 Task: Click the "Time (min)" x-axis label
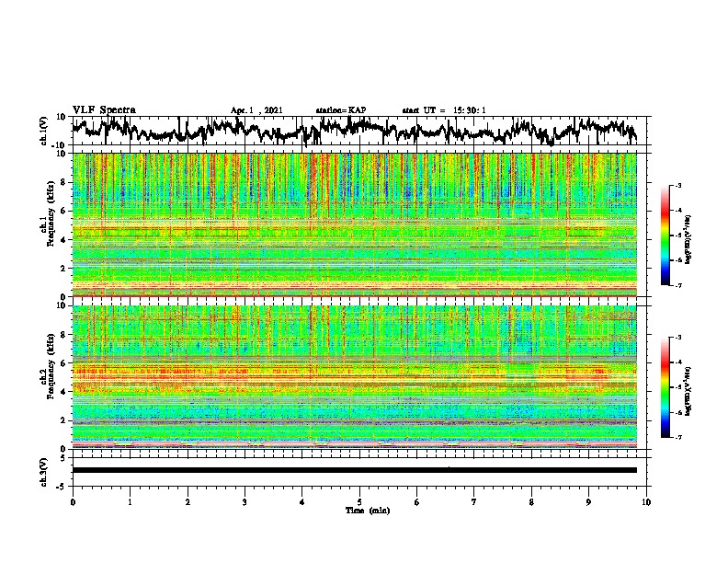click(x=368, y=511)
